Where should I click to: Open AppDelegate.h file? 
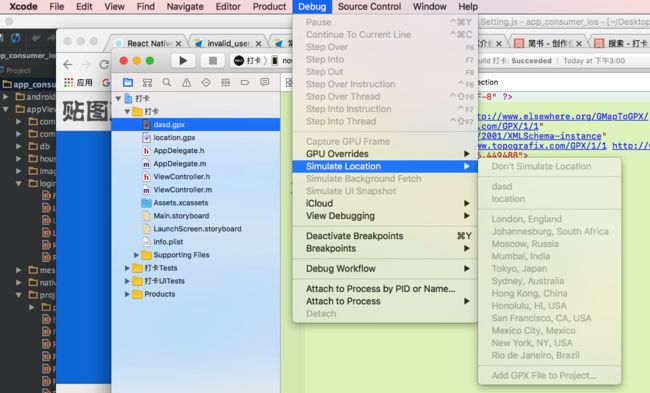point(179,150)
